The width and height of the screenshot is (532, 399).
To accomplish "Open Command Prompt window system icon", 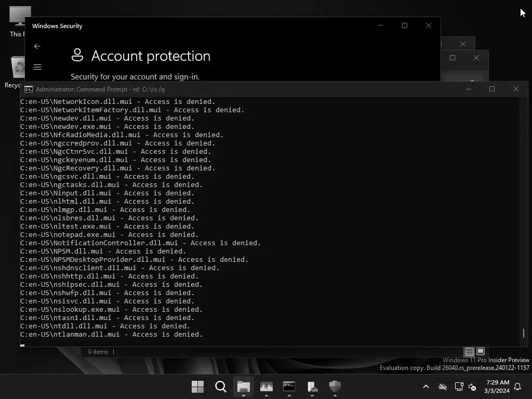I will 29,89.
